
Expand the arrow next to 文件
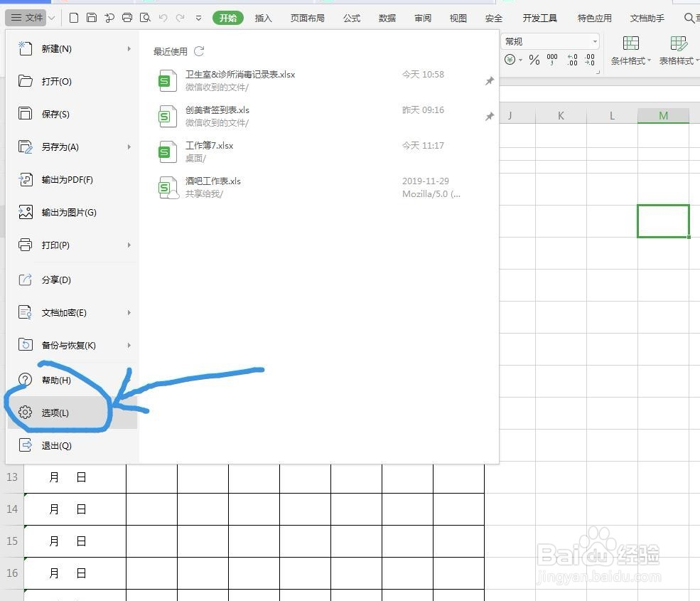(x=52, y=18)
